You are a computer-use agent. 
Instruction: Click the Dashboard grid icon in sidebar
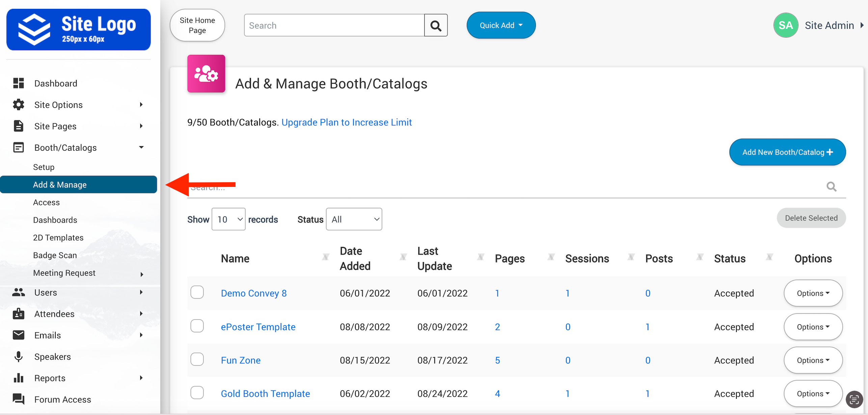coord(19,83)
